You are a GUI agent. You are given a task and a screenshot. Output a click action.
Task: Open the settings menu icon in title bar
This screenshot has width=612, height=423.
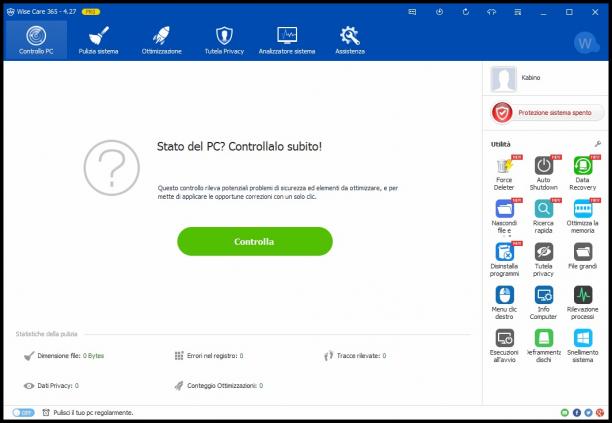click(518, 12)
